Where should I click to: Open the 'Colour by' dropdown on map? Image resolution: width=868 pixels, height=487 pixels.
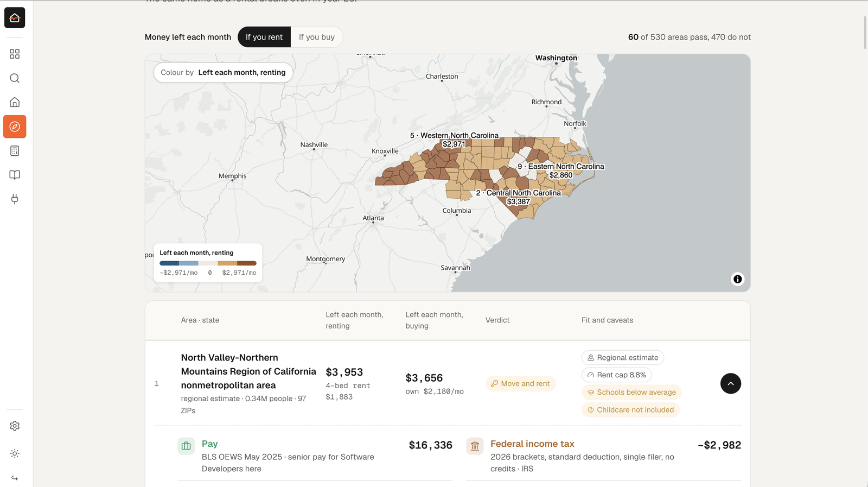coord(223,72)
